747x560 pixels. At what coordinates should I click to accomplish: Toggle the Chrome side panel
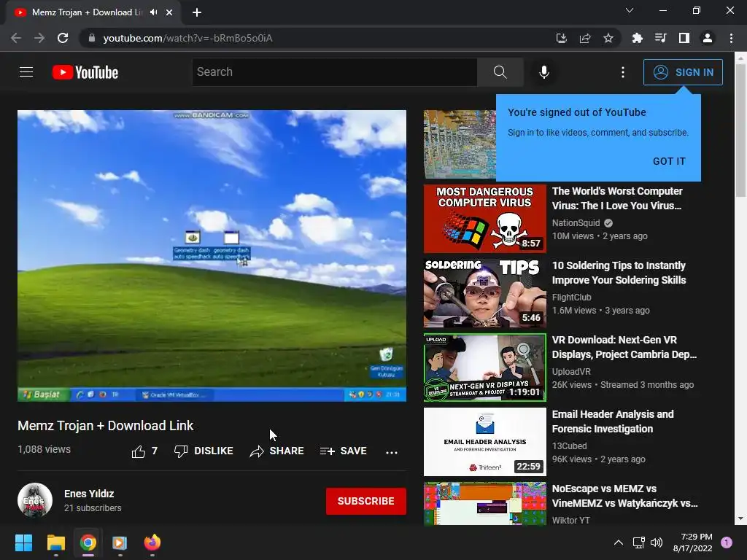point(684,38)
